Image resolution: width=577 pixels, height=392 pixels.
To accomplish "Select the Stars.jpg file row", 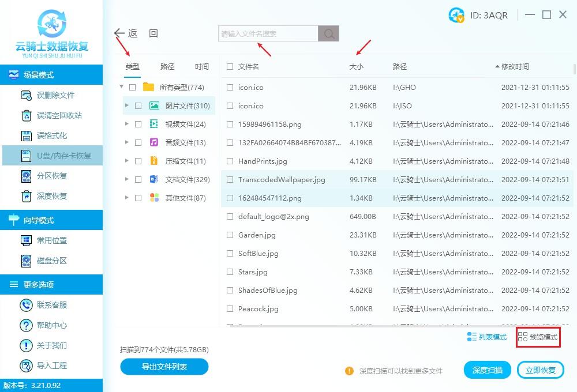I will coord(398,272).
